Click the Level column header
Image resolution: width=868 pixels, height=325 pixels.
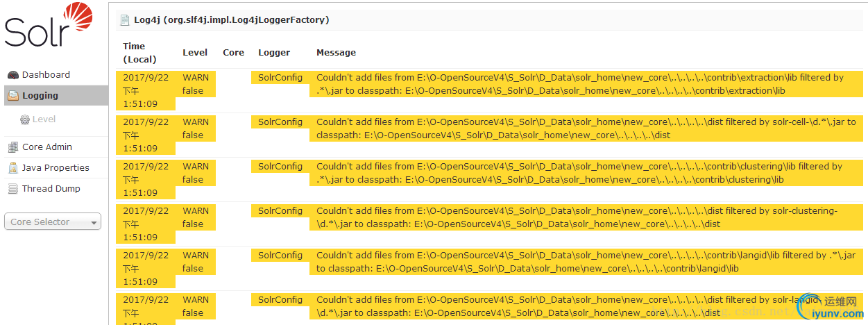195,53
